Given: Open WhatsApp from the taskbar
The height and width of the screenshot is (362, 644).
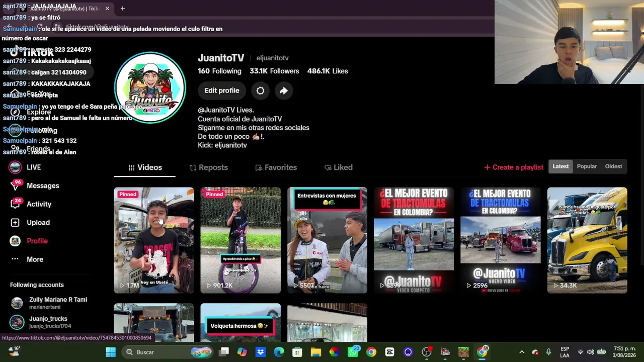Looking at the screenshot, I should click(x=353, y=352).
